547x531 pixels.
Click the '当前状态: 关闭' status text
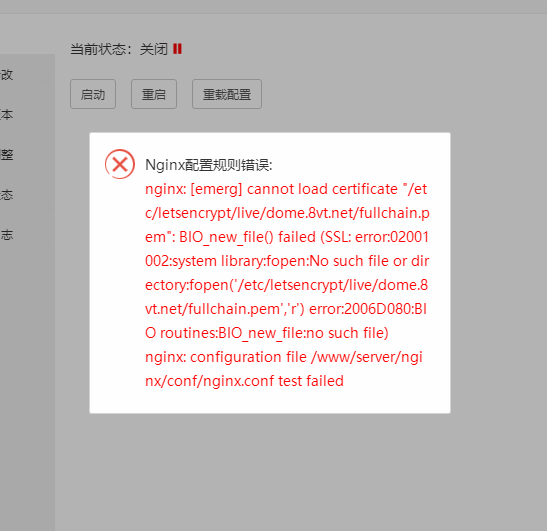(x=119, y=49)
